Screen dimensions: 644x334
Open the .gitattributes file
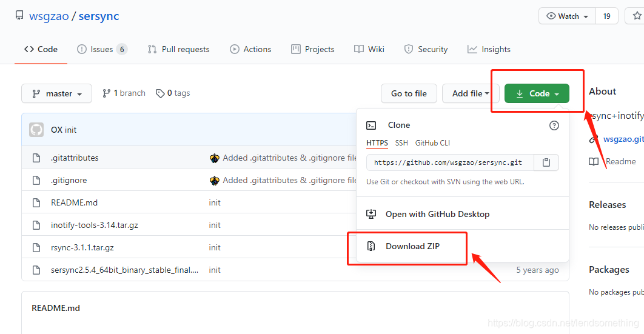tap(75, 158)
